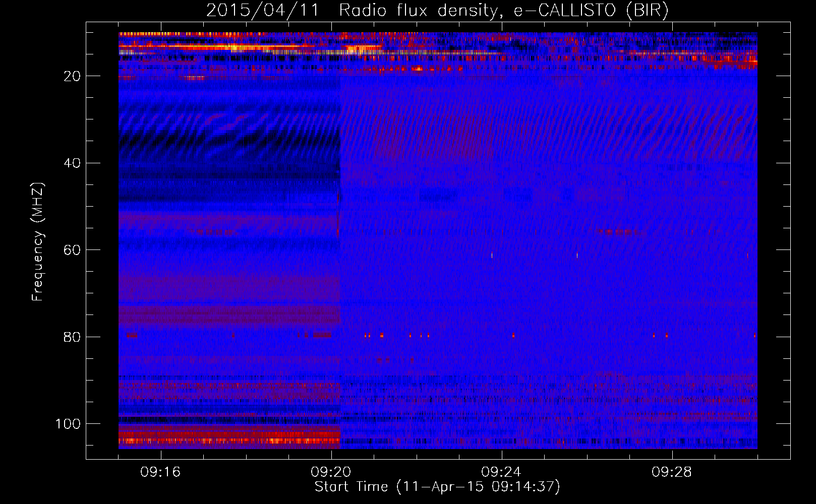The image size is (816, 504).
Task: Click the 09:24 time tick label
Action: [x=501, y=472]
